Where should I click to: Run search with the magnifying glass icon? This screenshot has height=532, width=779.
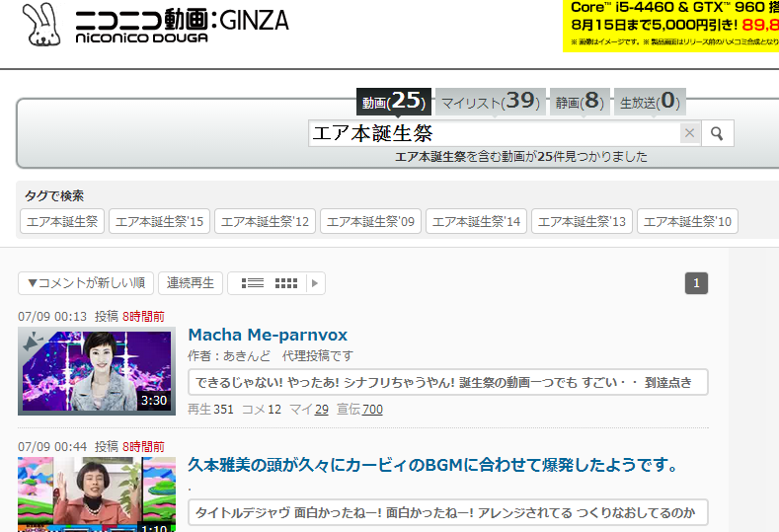point(717,133)
